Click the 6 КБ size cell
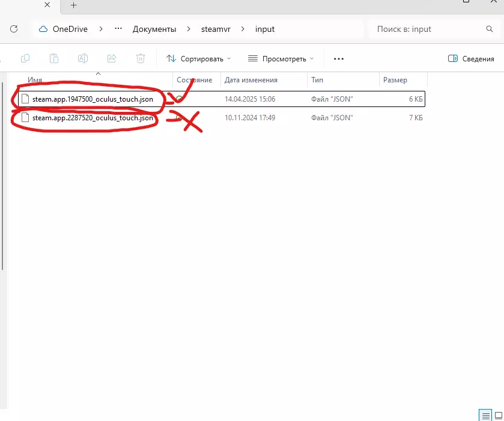Viewport: 504px width, 421px height. [x=416, y=99]
